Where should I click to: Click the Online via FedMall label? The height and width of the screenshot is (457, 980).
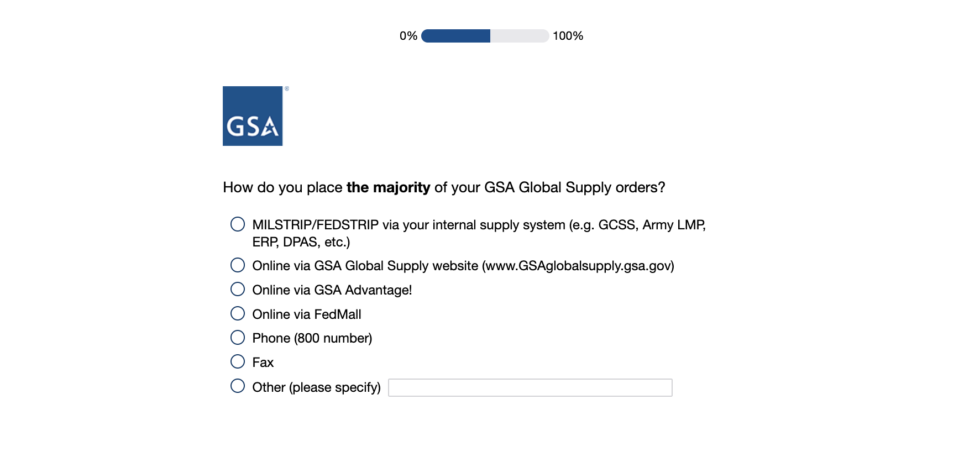click(306, 314)
